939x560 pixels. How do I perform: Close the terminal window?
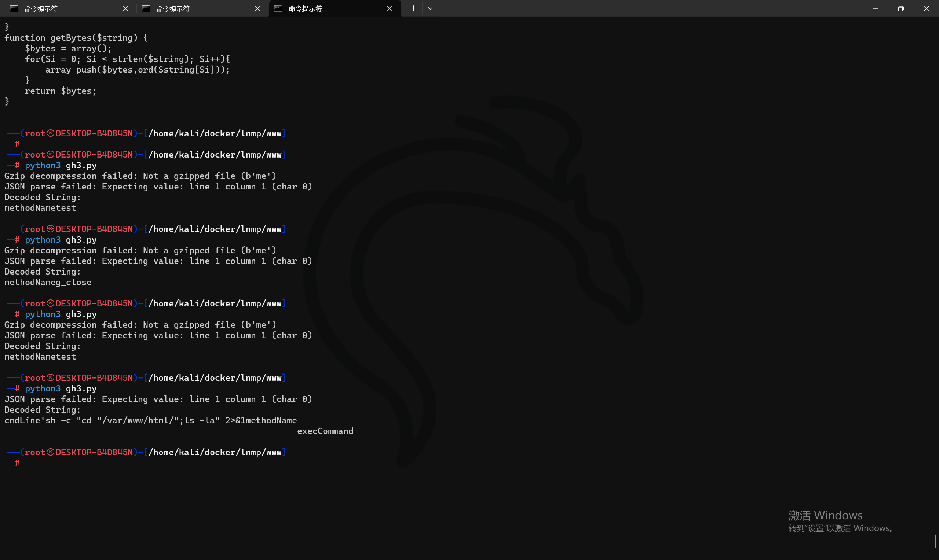(x=926, y=8)
